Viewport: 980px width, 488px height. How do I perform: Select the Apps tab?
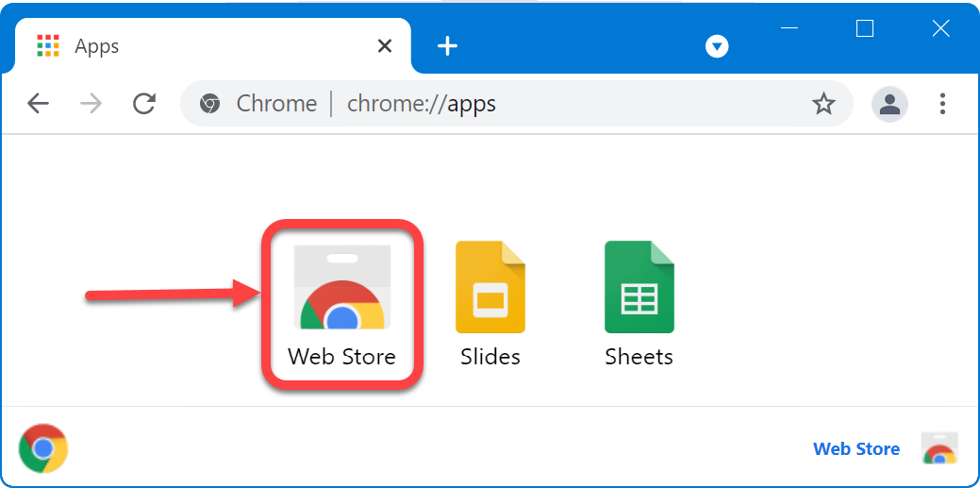(x=212, y=45)
